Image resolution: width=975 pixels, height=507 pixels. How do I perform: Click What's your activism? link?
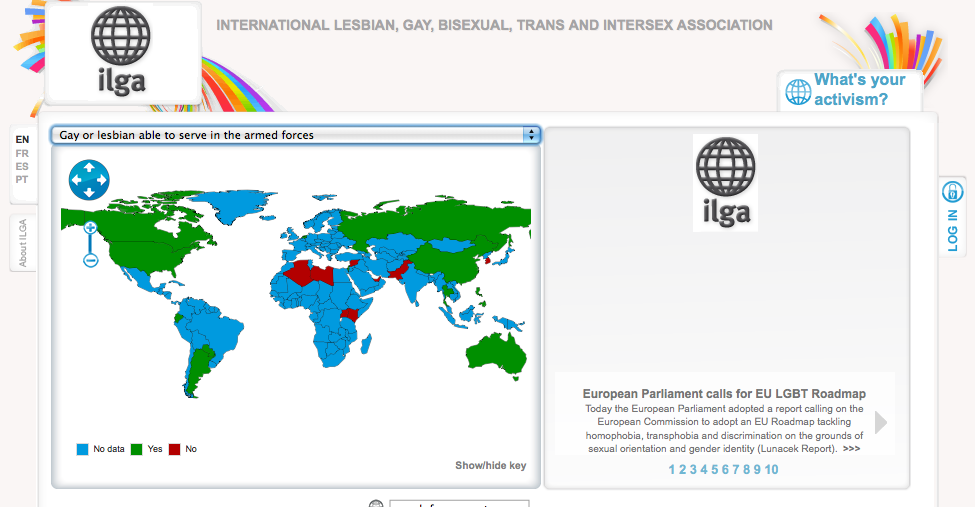coord(859,90)
